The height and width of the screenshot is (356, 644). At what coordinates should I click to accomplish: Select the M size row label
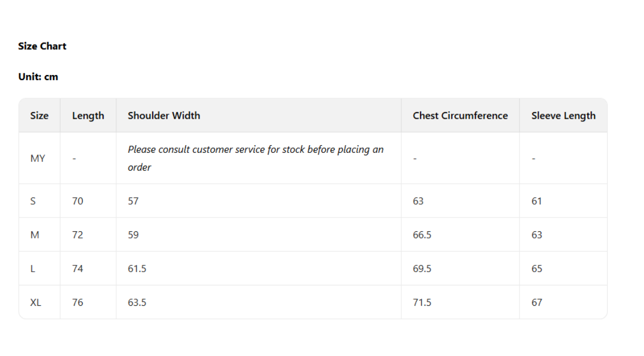(35, 235)
